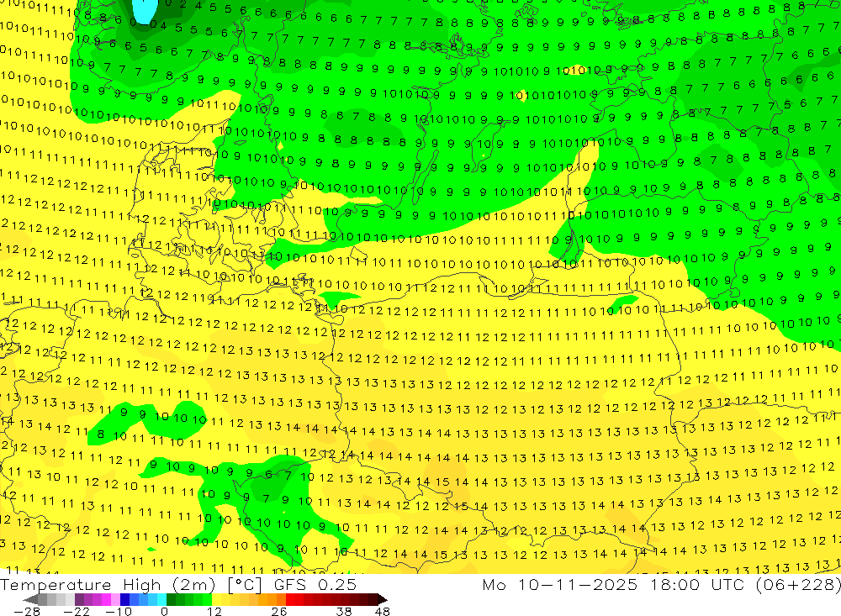Click the "Temperature High (2m)" title text
Viewport: 841px width, 616px height.
pyautogui.click(x=108, y=585)
